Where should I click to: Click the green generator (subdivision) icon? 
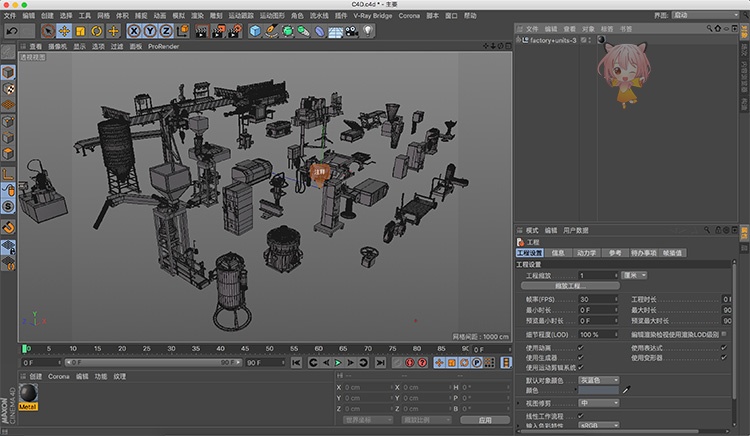[287, 31]
